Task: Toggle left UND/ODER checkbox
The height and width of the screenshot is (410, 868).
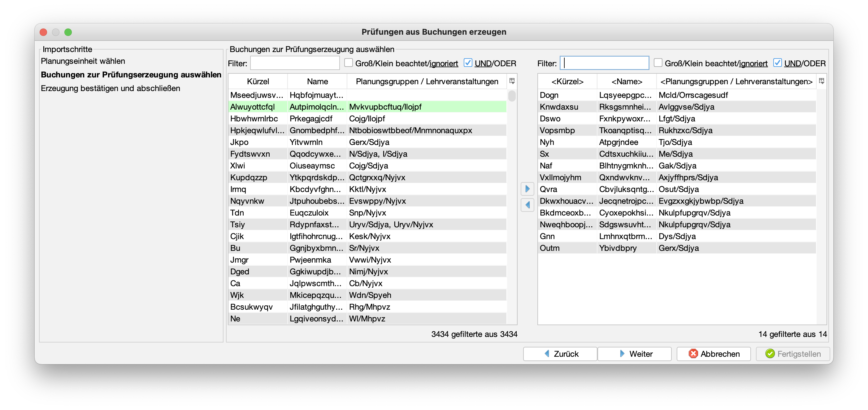Action: [468, 63]
